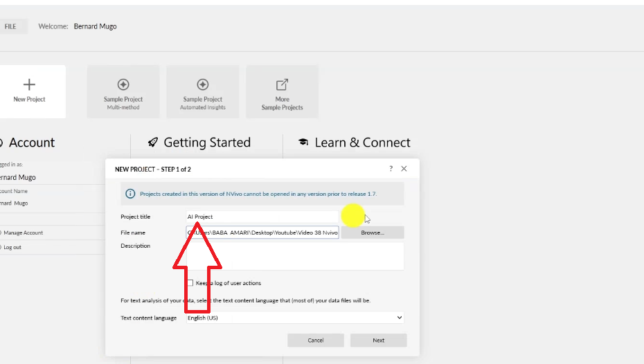This screenshot has width=644, height=364.
Task: Open the Manage Account link
Action: point(24,233)
